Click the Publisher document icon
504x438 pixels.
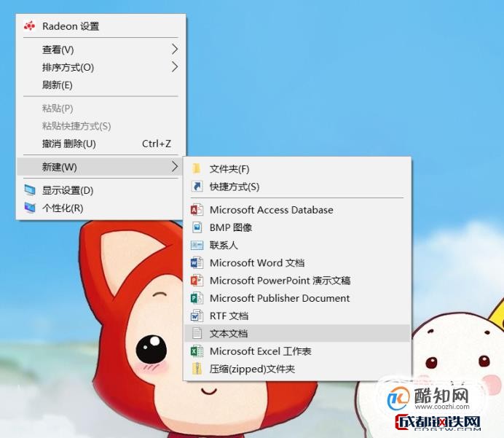coord(197,298)
